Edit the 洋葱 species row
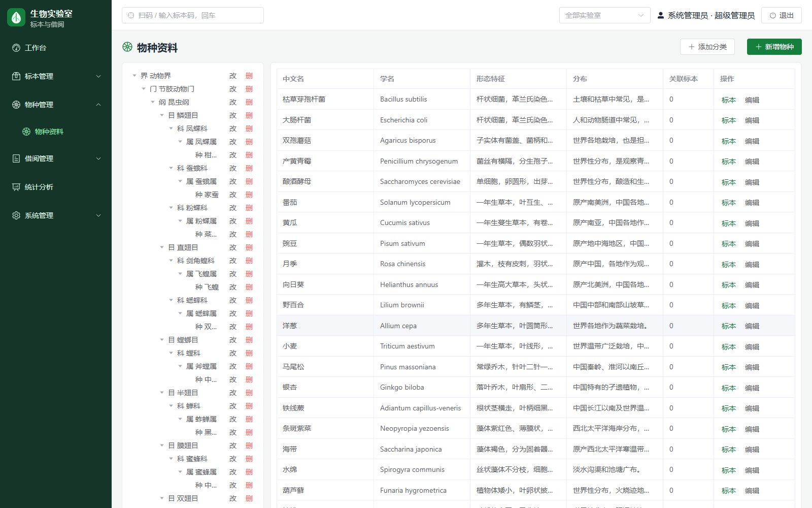812x508 pixels. [752, 326]
